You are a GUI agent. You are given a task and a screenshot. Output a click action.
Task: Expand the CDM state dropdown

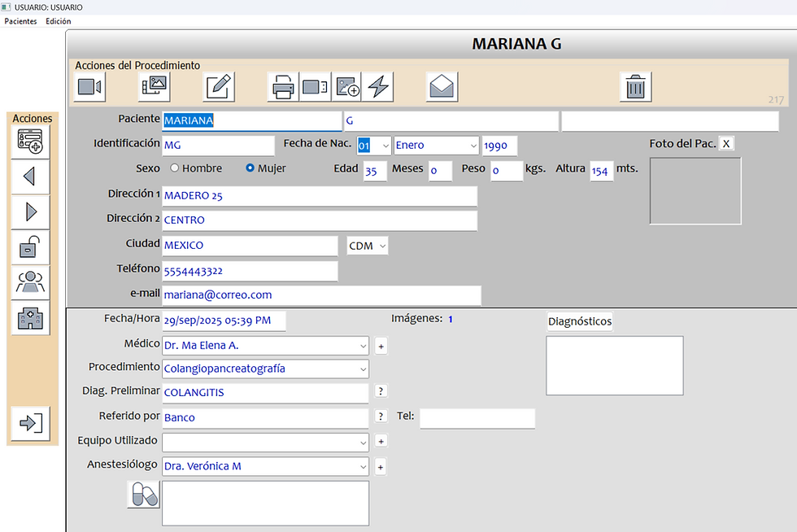point(382,246)
